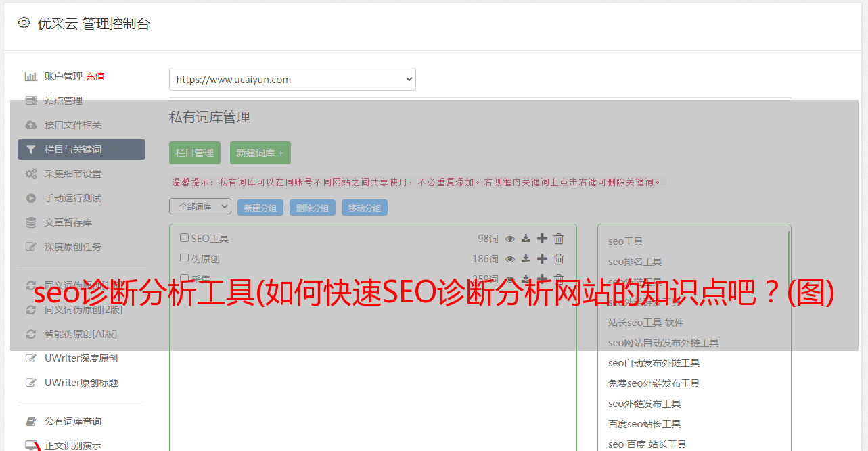
Task: Click the funnel icon of 栏目与关键词
Action: pos(30,149)
